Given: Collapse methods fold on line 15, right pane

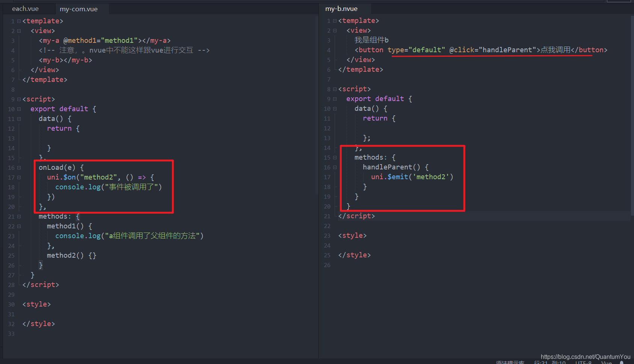Looking at the screenshot, I should (x=335, y=158).
